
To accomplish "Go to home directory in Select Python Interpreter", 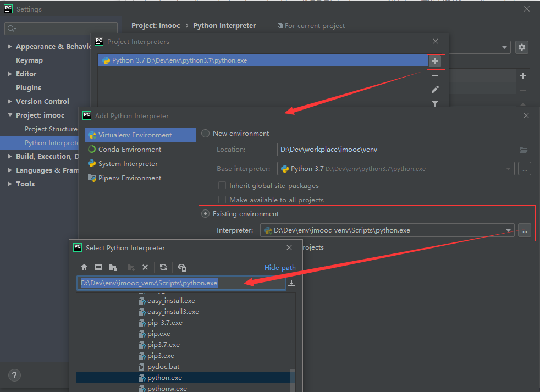I will click(84, 267).
